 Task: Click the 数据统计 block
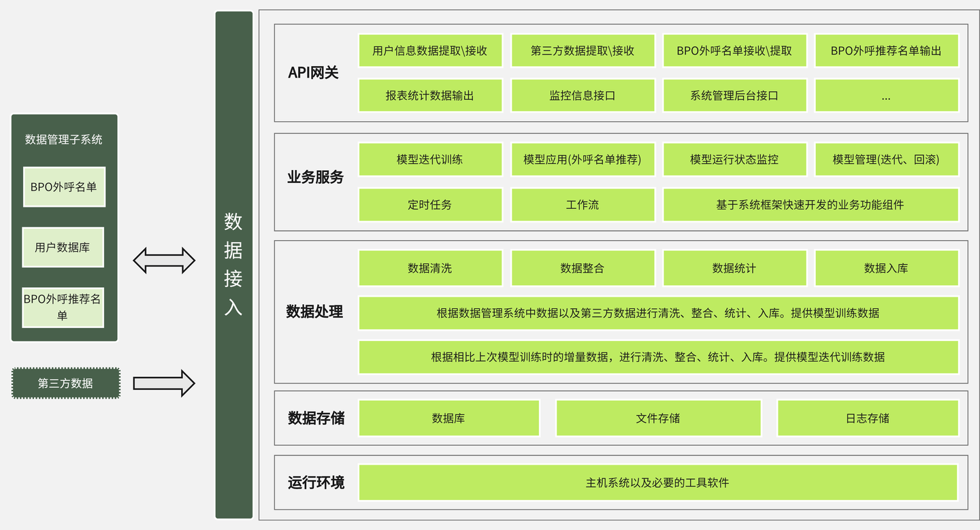735,267
